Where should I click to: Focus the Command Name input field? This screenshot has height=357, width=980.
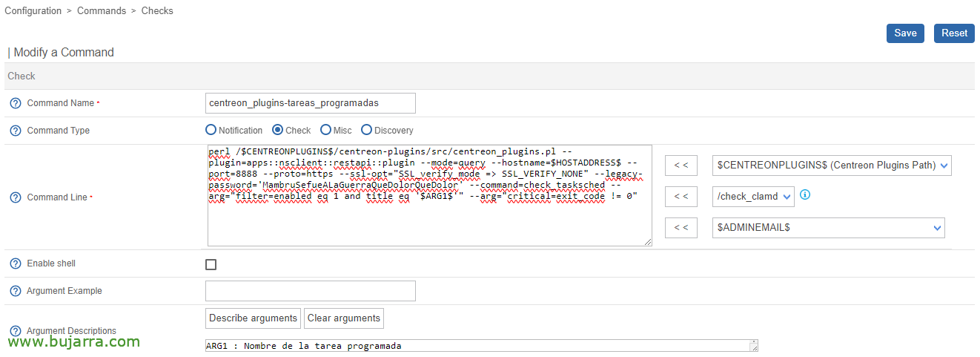(311, 103)
